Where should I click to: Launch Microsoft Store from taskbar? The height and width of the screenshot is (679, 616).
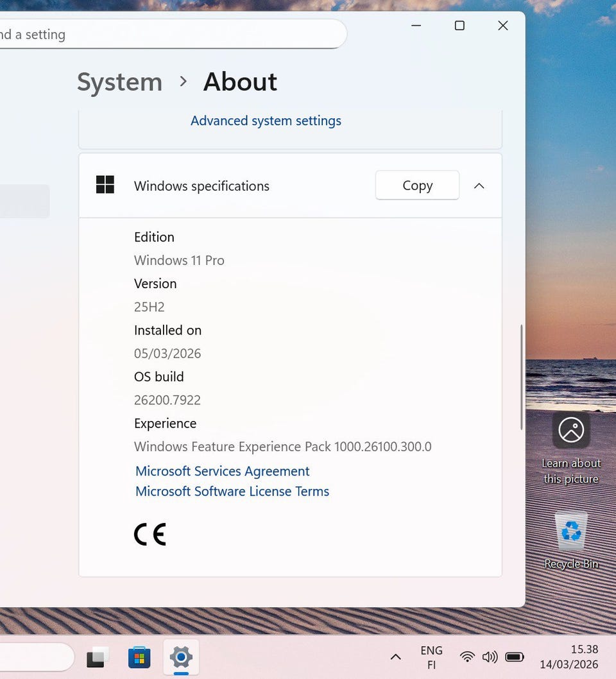pos(139,657)
